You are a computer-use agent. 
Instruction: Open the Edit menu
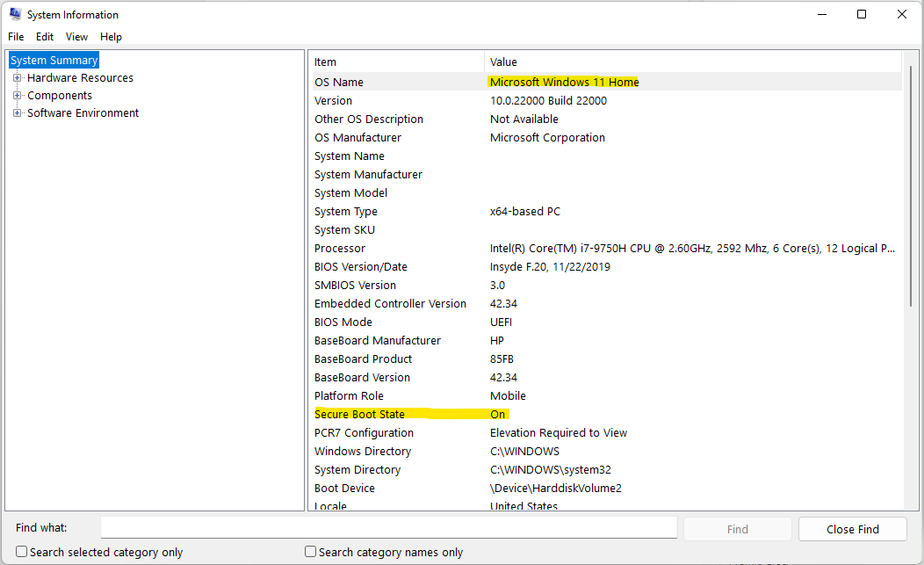point(45,37)
